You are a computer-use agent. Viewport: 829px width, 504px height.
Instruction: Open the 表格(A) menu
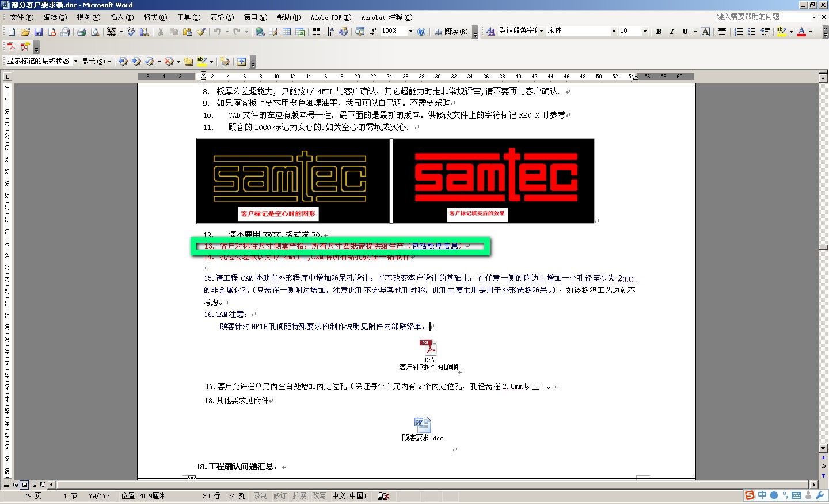pyautogui.click(x=222, y=17)
